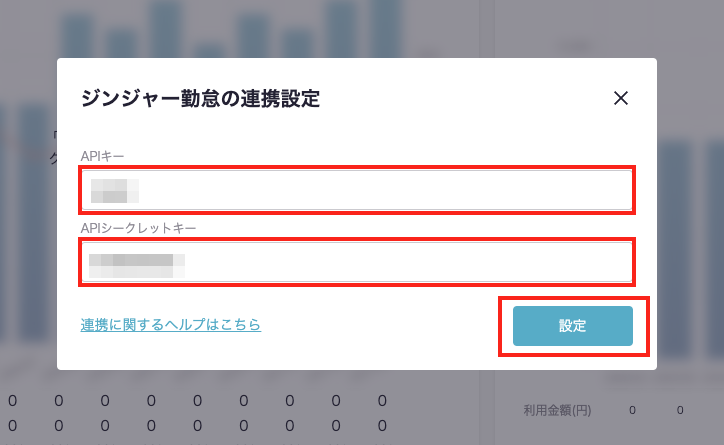
Task: Click second zero right of 利用金額(円)
Action: point(679,410)
